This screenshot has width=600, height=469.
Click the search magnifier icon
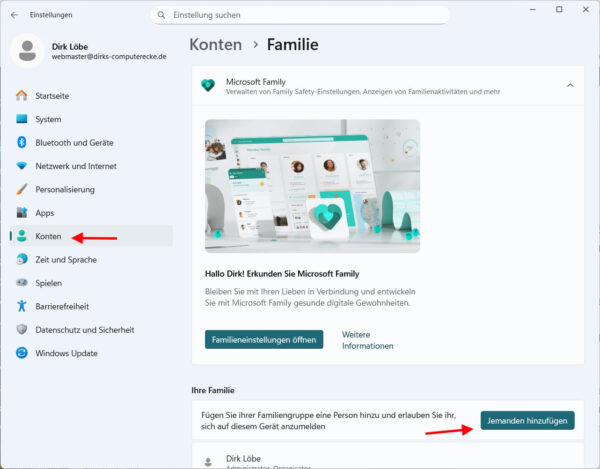coord(161,15)
